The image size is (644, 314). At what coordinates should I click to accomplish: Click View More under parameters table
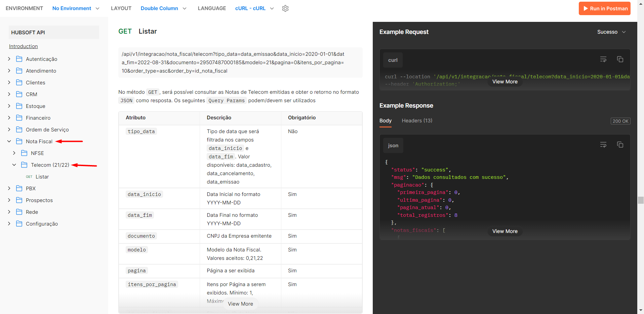click(x=240, y=304)
